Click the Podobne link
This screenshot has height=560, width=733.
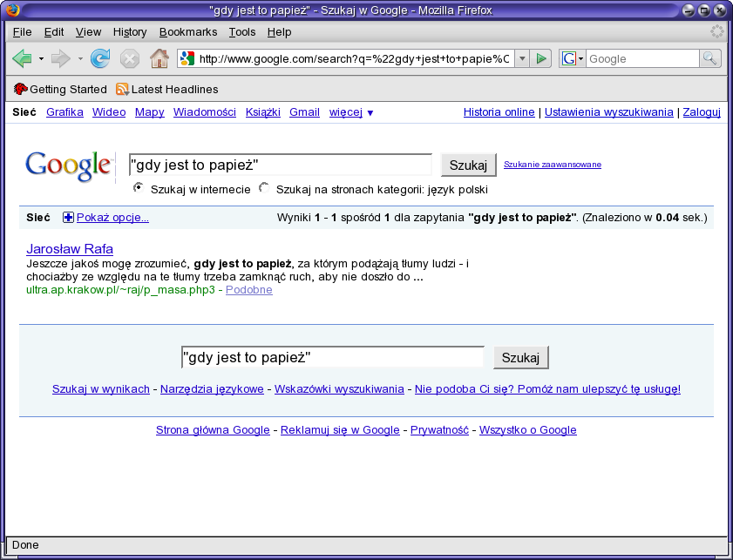pos(249,289)
